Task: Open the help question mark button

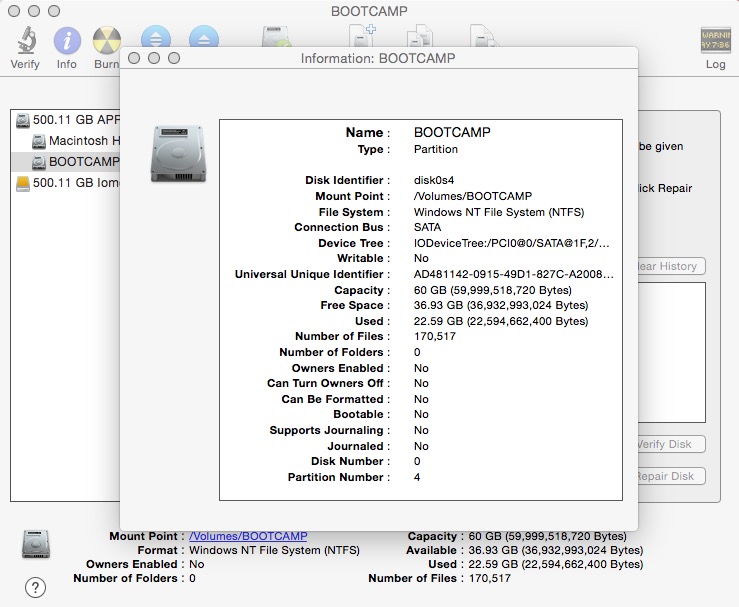Action: [x=35, y=587]
